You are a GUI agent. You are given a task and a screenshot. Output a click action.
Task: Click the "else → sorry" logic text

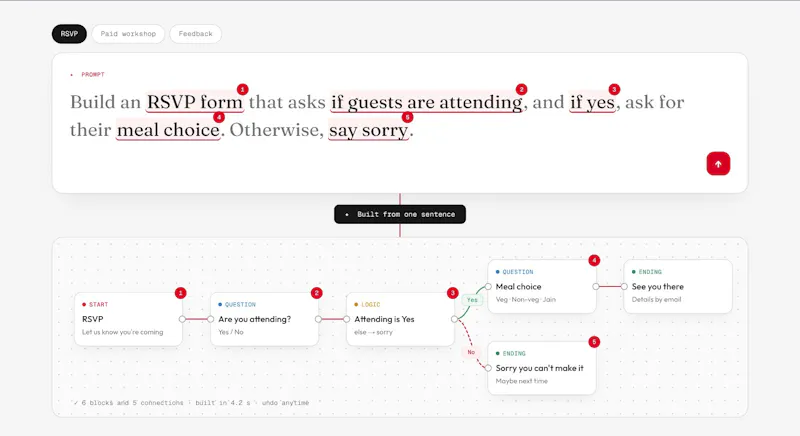coord(373,332)
